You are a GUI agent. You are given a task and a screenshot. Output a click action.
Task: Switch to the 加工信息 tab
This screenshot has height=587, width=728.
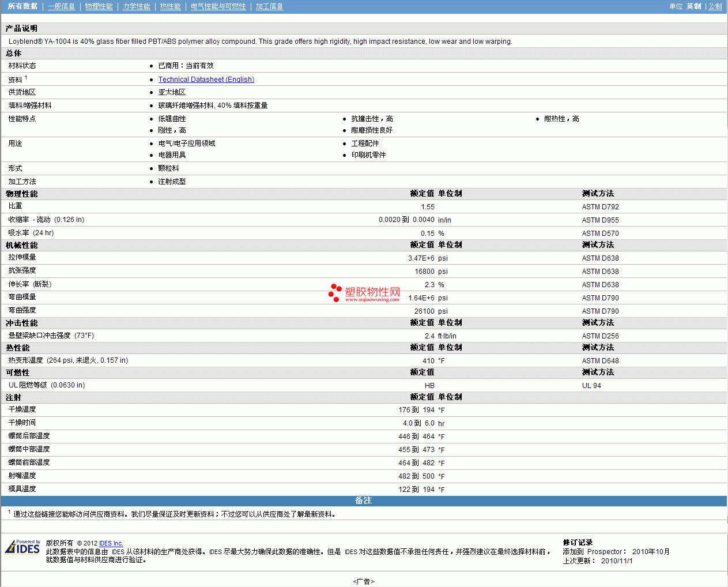269,6
